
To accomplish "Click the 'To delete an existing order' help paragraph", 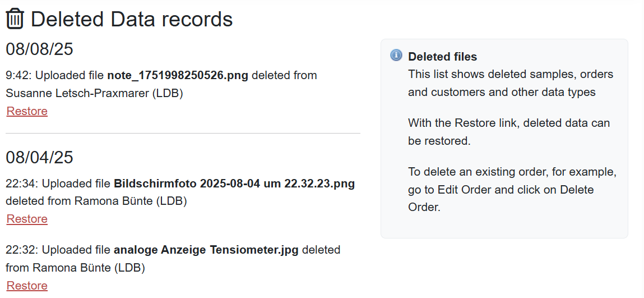I will click(x=512, y=190).
